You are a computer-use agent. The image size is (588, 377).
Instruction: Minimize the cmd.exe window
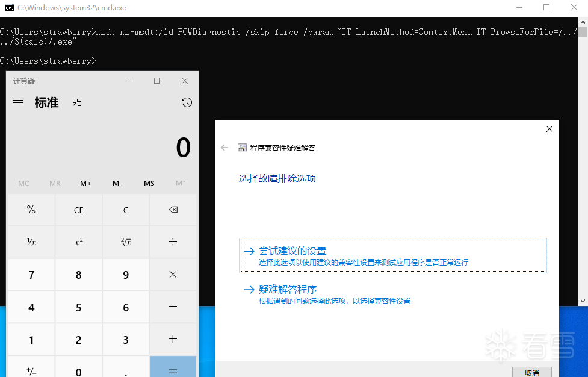[x=519, y=7]
